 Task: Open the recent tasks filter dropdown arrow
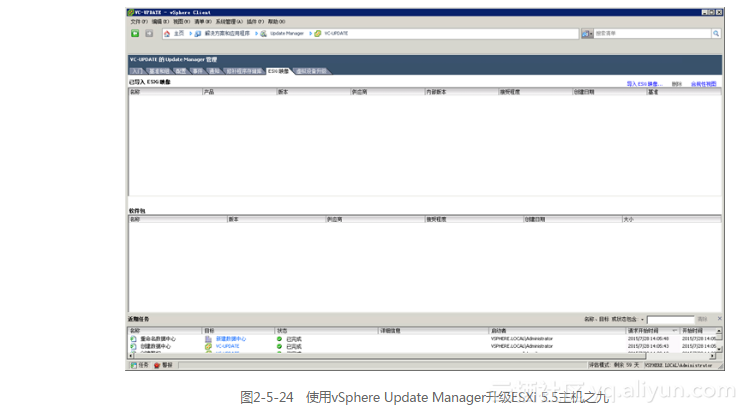point(642,320)
